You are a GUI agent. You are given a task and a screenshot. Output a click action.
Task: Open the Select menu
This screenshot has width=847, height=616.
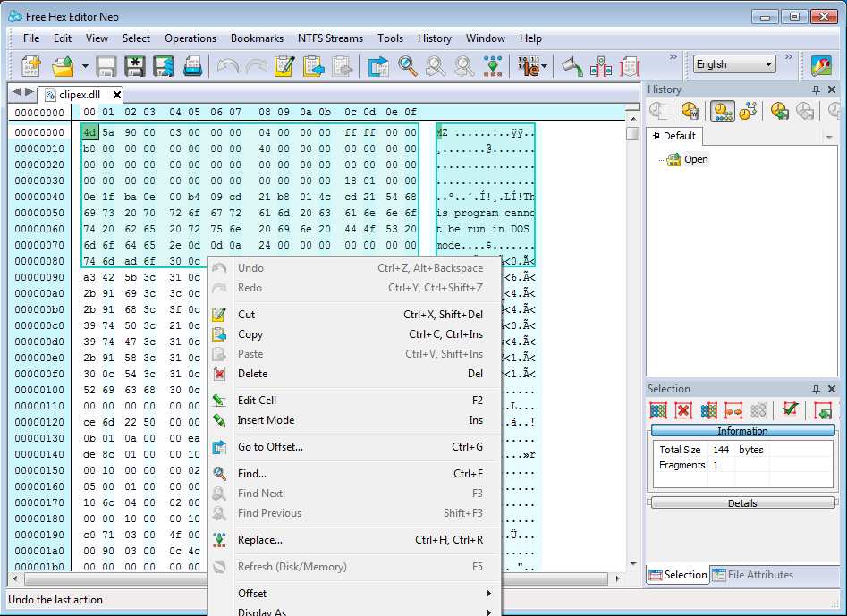coord(136,38)
